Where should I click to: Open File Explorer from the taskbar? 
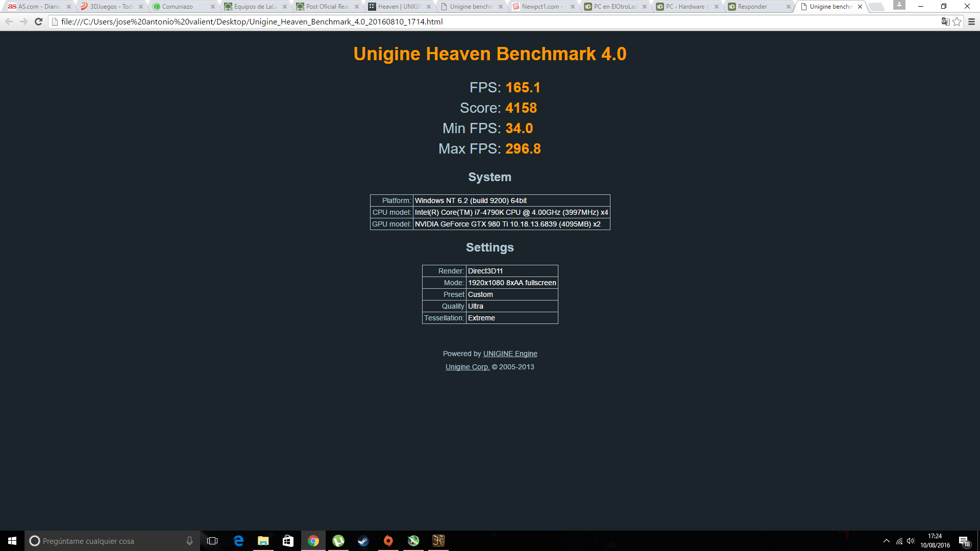263,541
